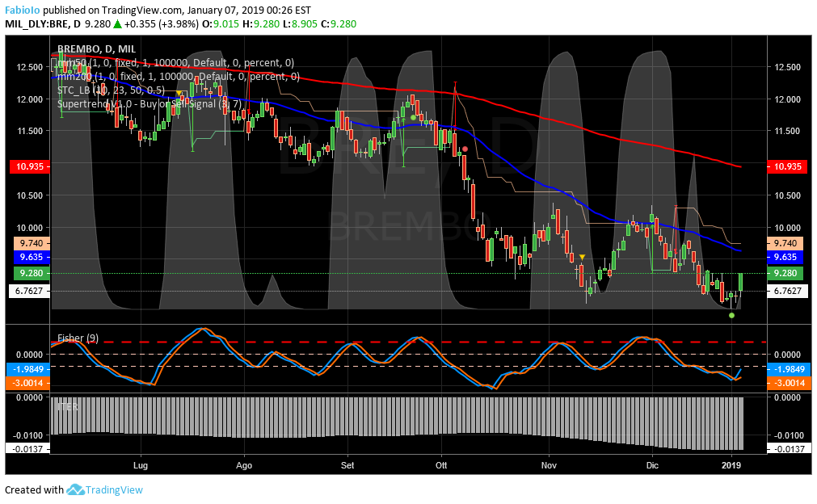Click the 10.500 tick on right price scale

pyautogui.click(x=787, y=195)
